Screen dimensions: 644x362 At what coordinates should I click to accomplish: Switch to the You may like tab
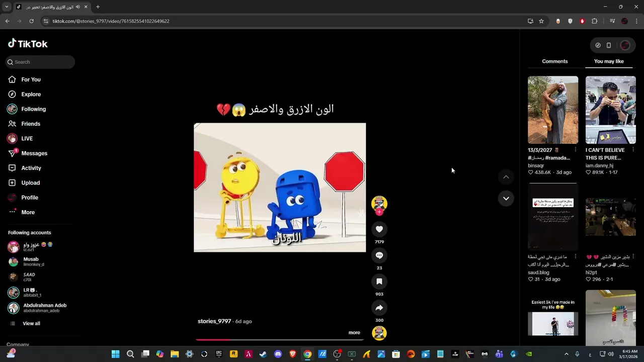pos(609,61)
